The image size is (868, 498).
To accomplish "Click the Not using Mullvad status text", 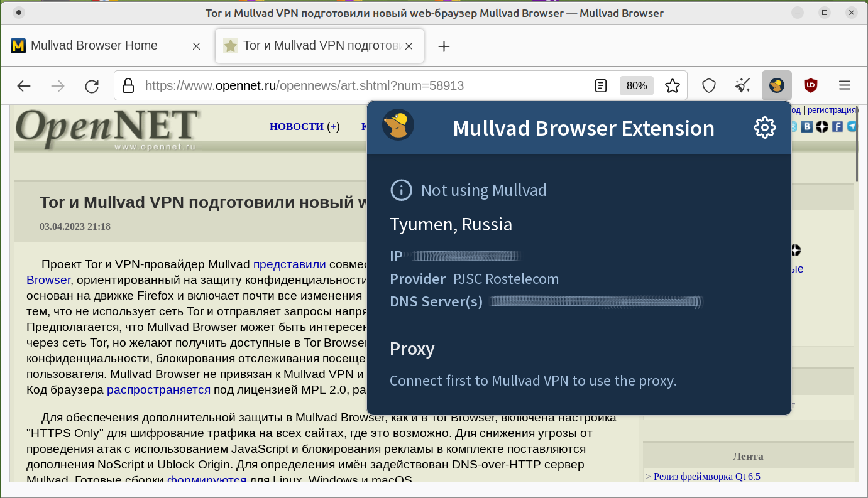I will pyautogui.click(x=484, y=190).
